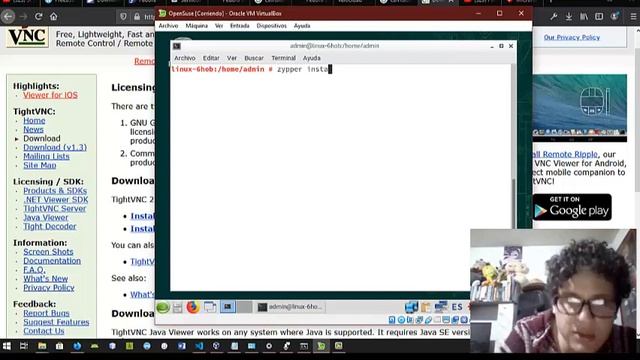Open the Viewer for iOS link
The width and height of the screenshot is (640, 360).
pos(50,95)
